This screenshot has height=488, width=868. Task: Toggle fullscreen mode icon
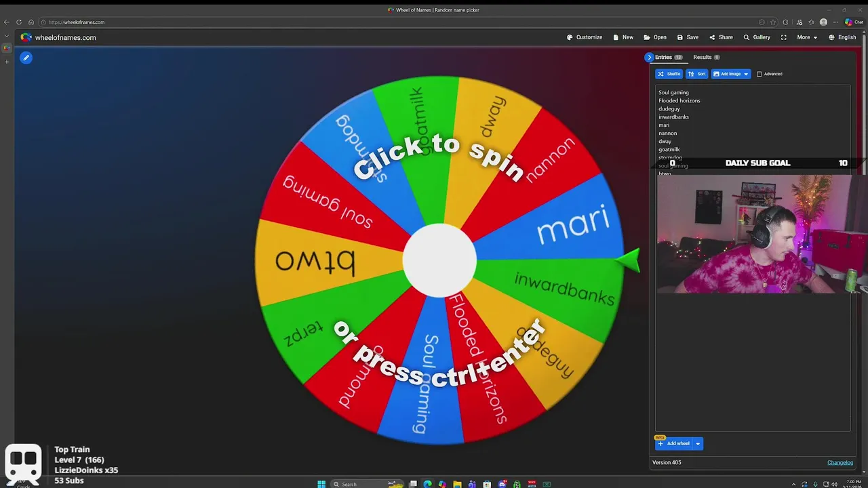pos(784,37)
